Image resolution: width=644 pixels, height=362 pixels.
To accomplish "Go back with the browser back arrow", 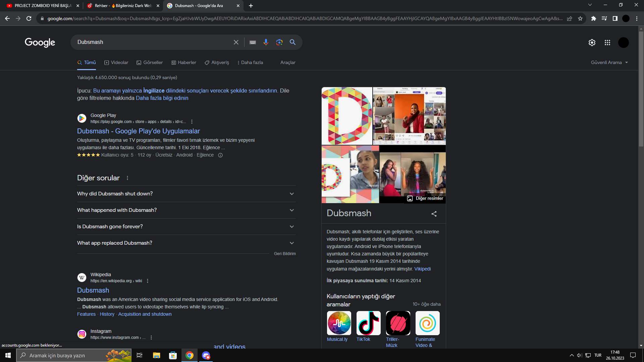I will [x=7, y=18].
